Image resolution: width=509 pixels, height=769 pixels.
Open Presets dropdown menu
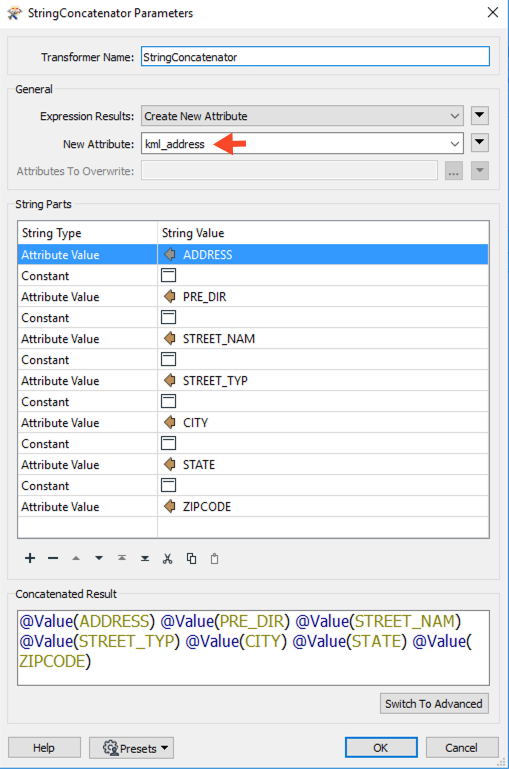131,748
